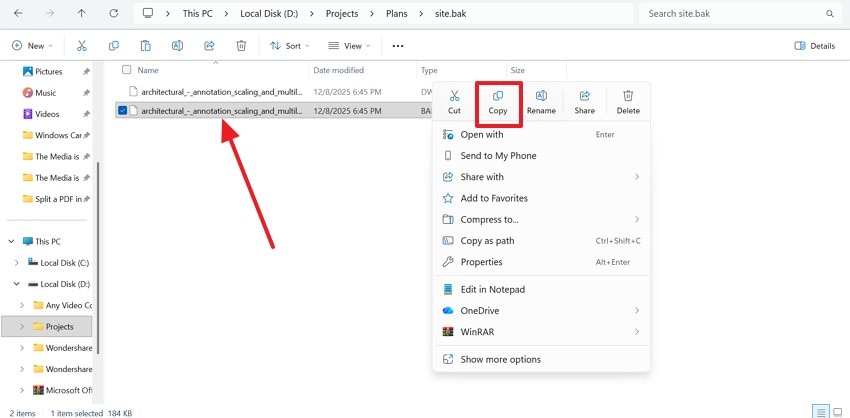Select Send to My Phone

[541, 156]
